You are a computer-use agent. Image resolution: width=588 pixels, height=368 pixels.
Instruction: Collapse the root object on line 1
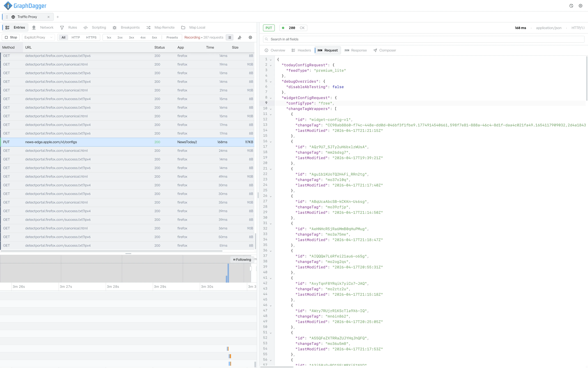270,60
